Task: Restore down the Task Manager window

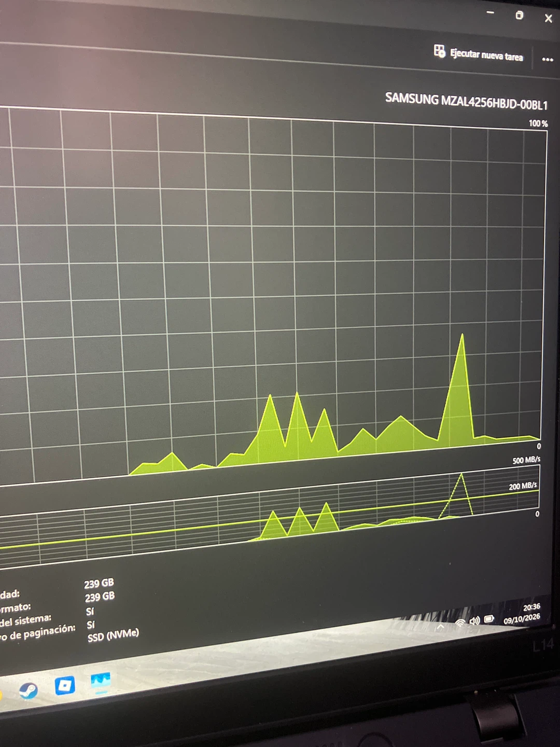Action: (x=519, y=16)
